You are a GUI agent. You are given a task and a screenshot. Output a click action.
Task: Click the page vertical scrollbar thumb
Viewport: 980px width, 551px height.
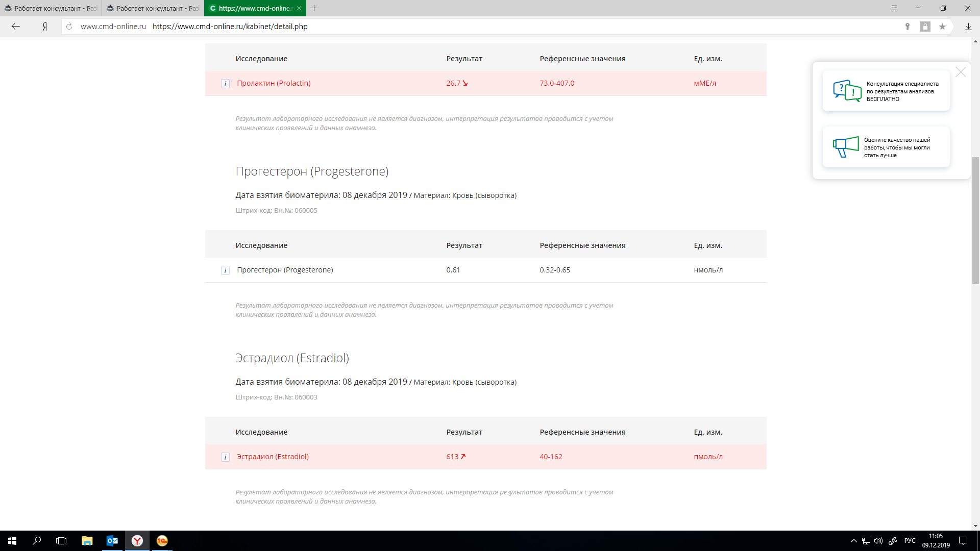click(975, 219)
